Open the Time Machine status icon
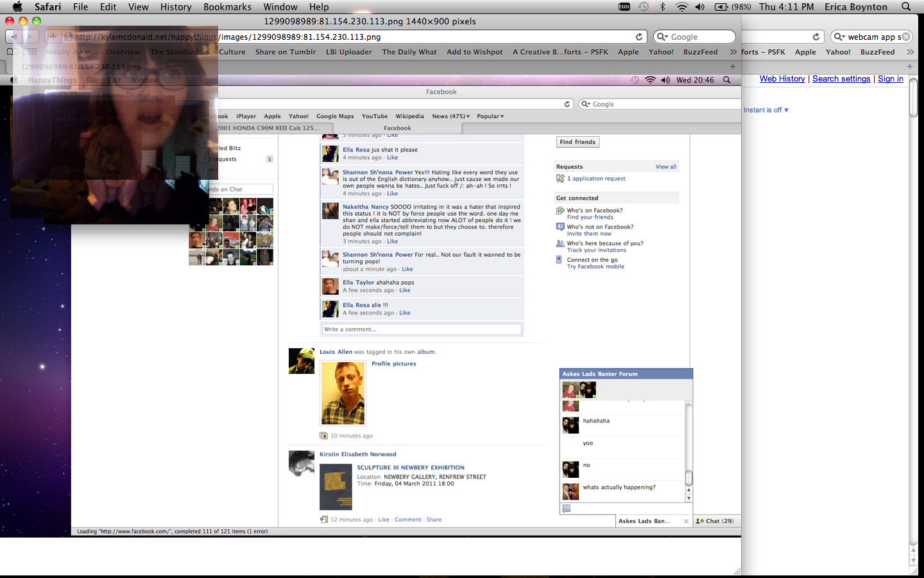This screenshot has width=924, height=578. tap(644, 6)
